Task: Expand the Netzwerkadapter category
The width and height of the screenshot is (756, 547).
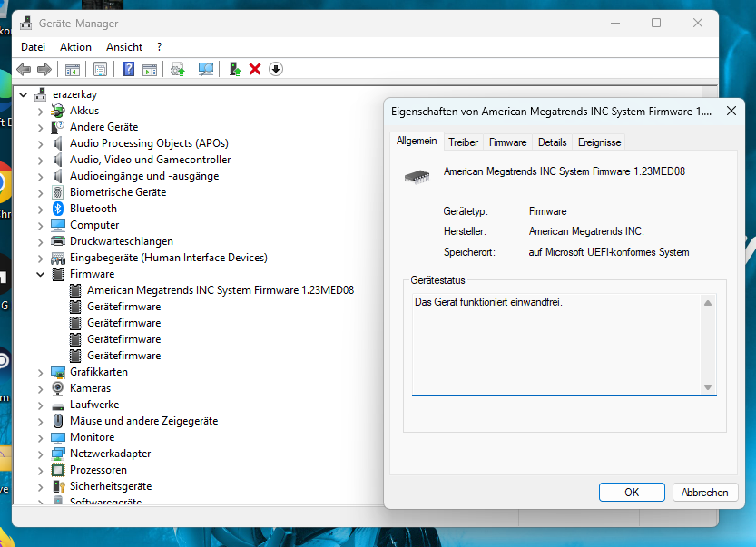Action: pos(39,453)
